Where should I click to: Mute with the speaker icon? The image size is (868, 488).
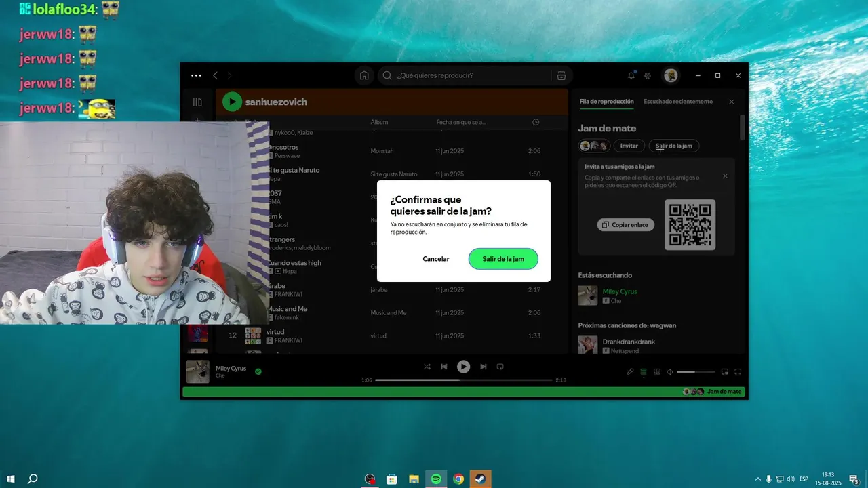point(669,371)
